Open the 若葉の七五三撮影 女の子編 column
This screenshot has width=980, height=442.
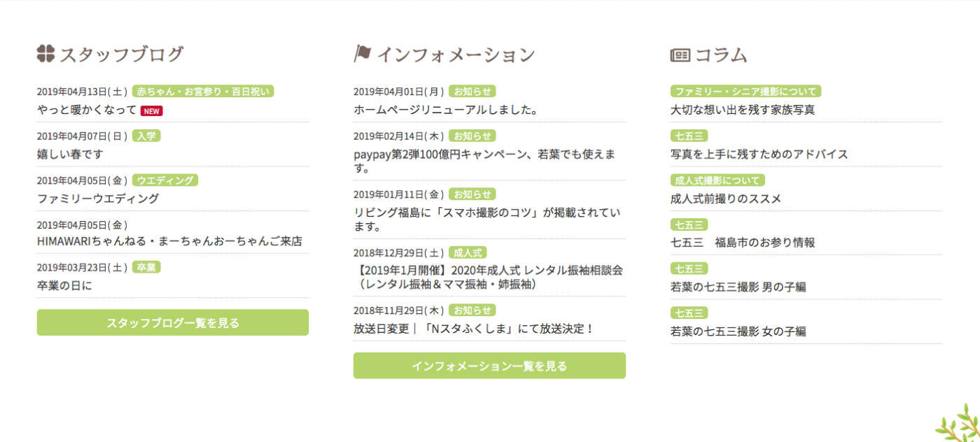[x=738, y=331]
